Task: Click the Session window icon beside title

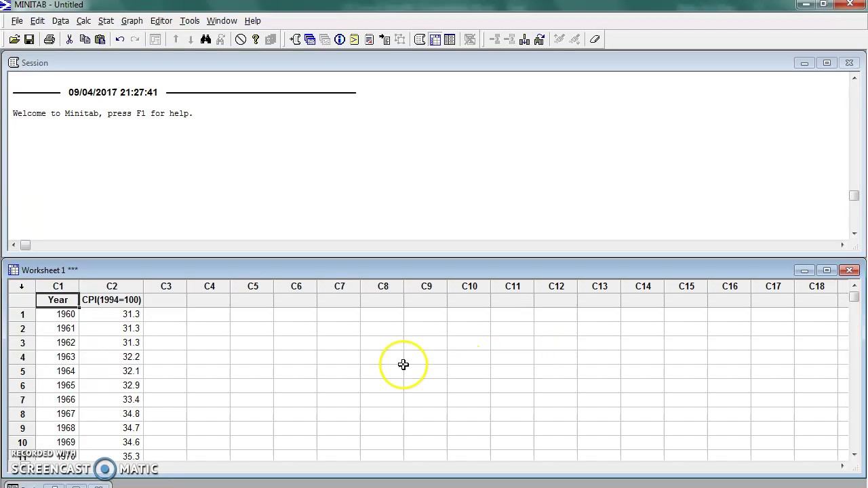Action: [14, 62]
